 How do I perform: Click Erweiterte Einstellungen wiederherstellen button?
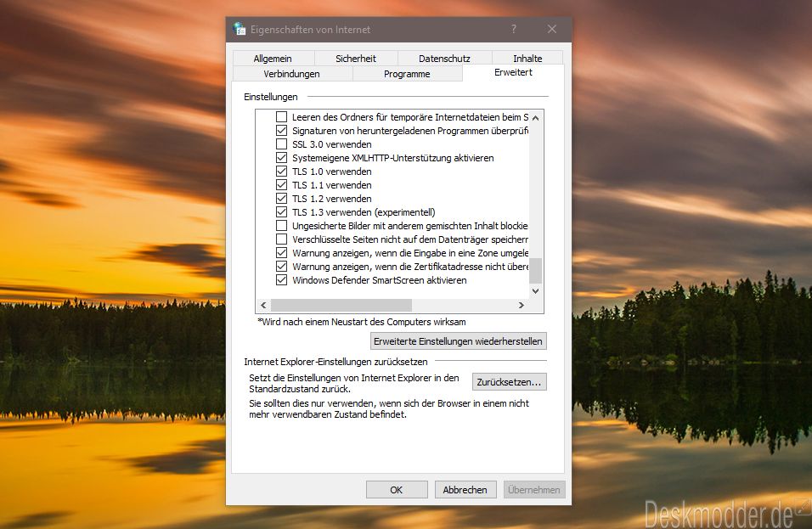[x=459, y=341]
